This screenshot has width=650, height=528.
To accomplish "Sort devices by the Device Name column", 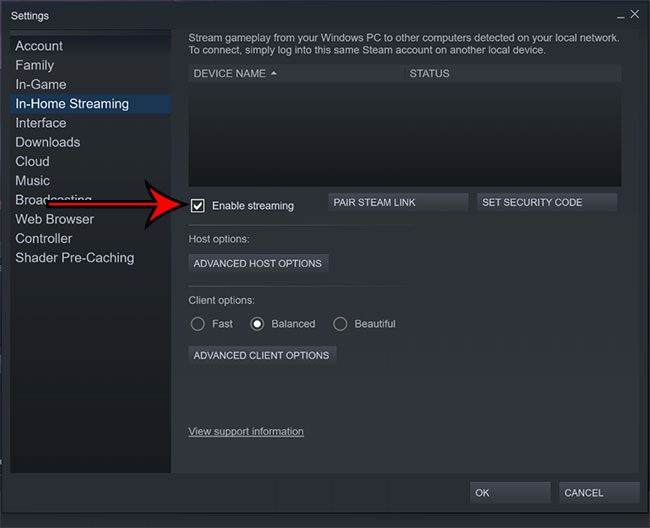I will pyautogui.click(x=296, y=73).
